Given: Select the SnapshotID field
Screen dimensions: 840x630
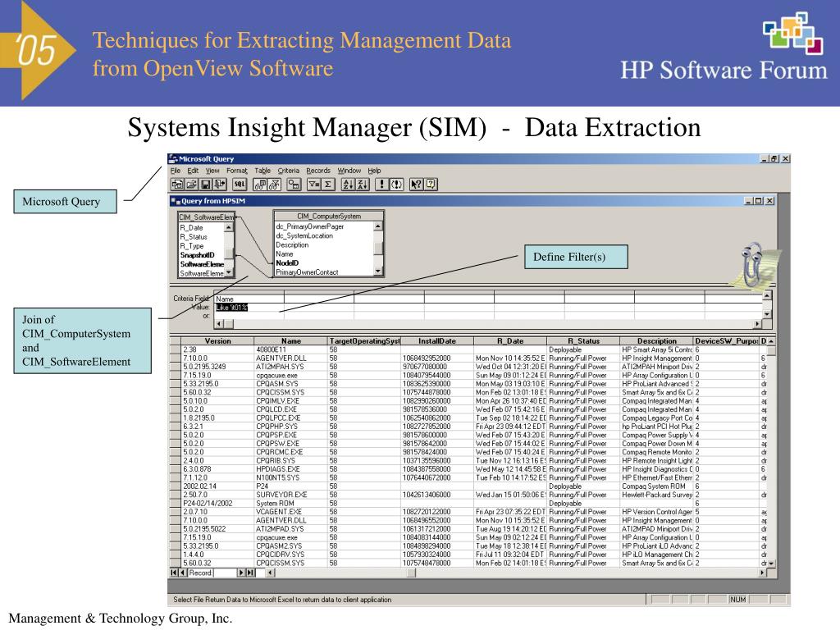Looking at the screenshot, I should (x=197, y=255).
